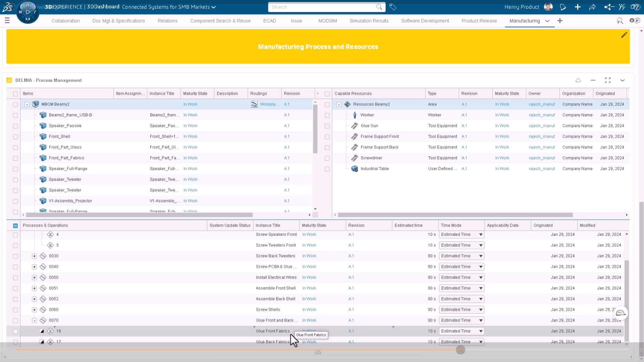Toggle the Processes & Operations select-all checkbox

pos(15,226)
